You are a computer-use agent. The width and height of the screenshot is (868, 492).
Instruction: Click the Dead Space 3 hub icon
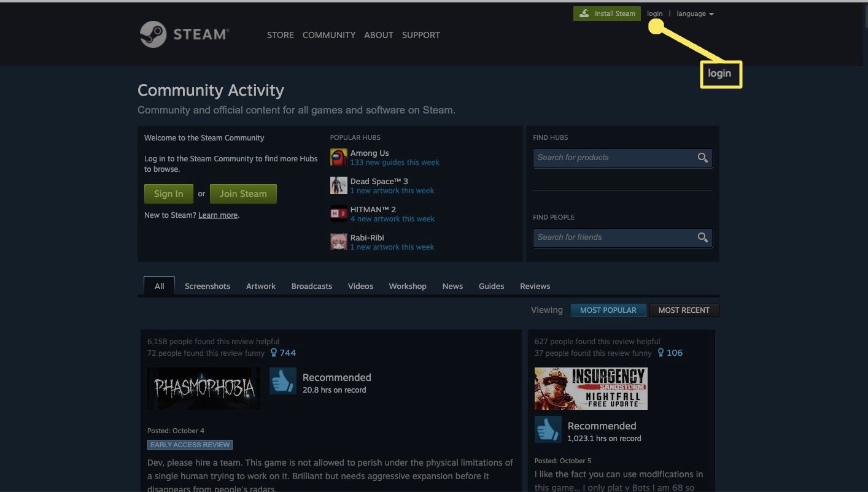(339, 185)
